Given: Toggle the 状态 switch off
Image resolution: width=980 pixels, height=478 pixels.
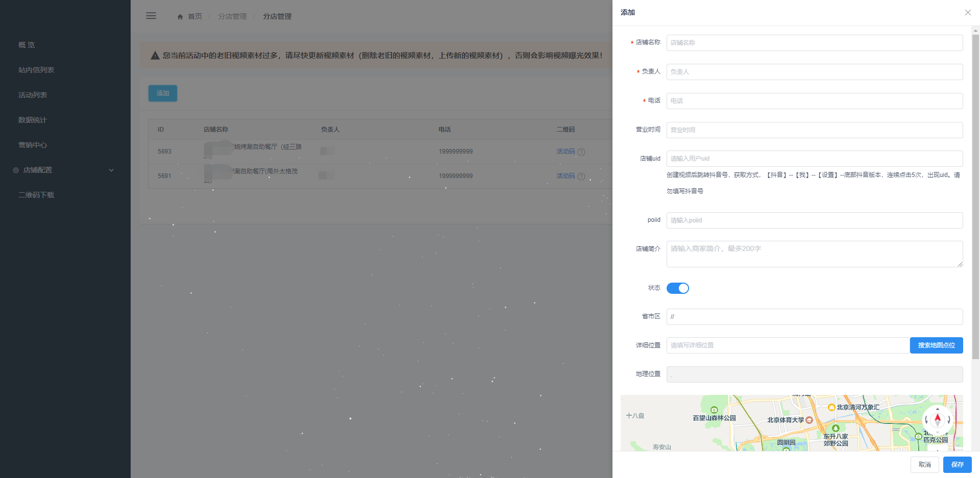Looking at the screenshot, I should pyautogui.click(x=677, y=288).
